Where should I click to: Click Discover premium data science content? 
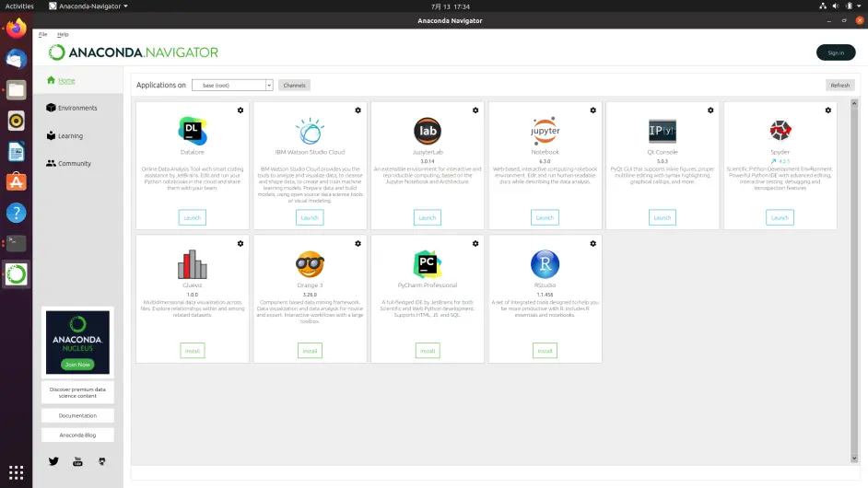77,392
